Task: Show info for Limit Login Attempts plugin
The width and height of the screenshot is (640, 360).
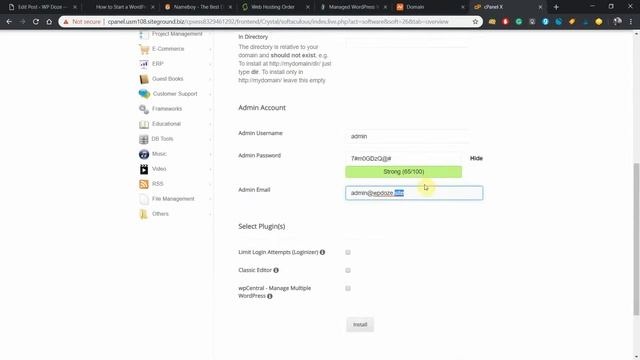Action: tap(322, 252)
